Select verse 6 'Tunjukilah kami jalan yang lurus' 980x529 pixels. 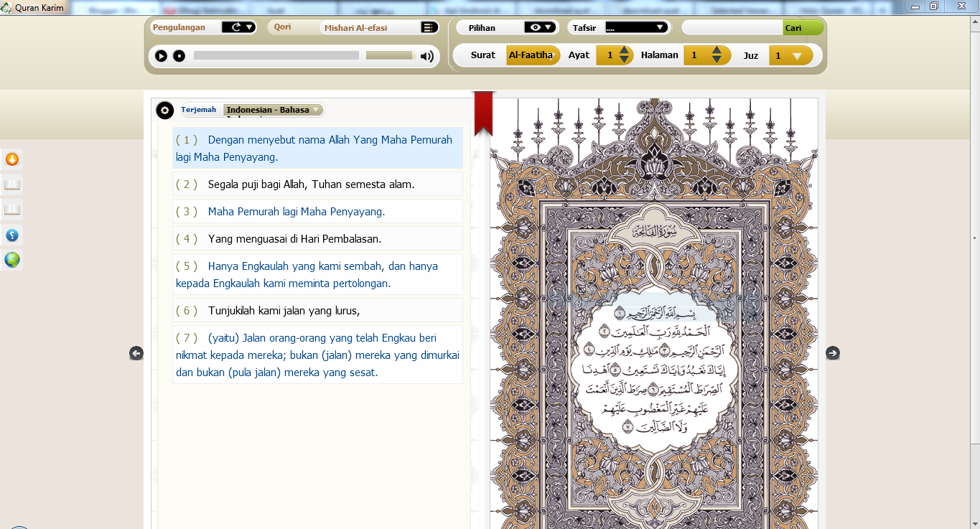317,311
